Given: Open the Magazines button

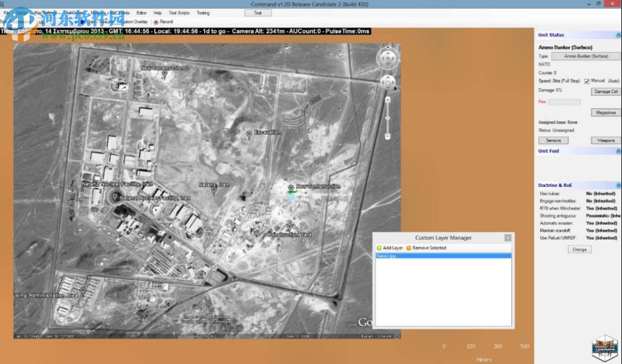Looking at the screenshot, I should [x=605, y=112].
